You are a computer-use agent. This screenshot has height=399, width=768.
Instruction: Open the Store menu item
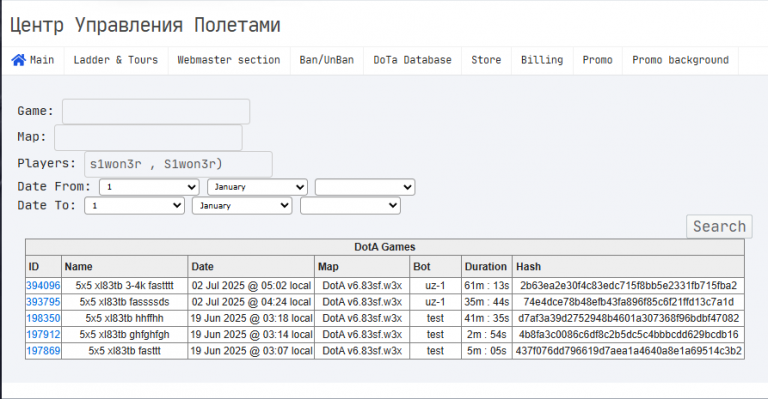click(x=486, y=60)
